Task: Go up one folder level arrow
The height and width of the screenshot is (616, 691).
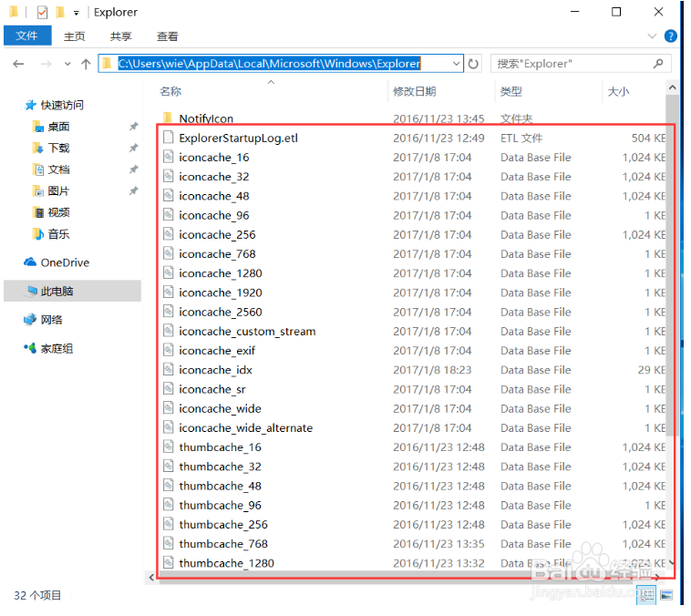Action: point(86,65)
